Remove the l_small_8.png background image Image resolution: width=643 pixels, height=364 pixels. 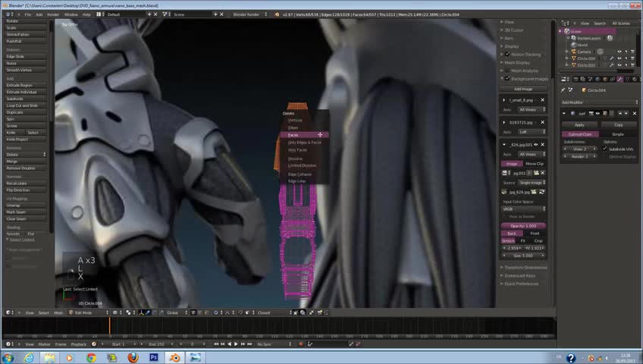coord(543,100)
